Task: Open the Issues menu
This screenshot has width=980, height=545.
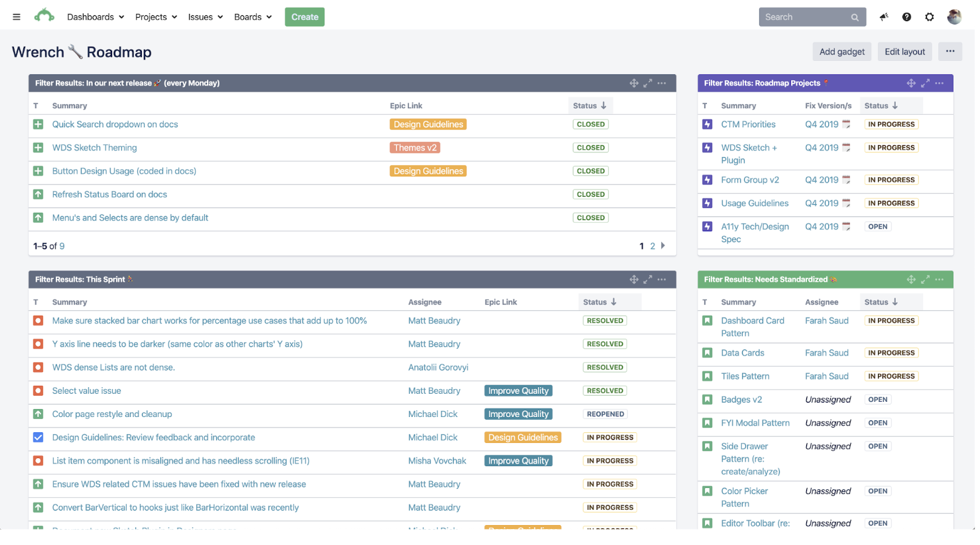Action: 205,17
